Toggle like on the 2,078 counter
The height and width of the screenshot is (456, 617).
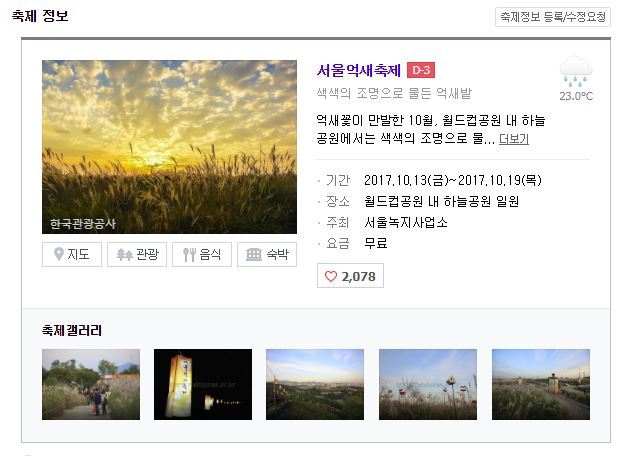(x=350, y=276)
